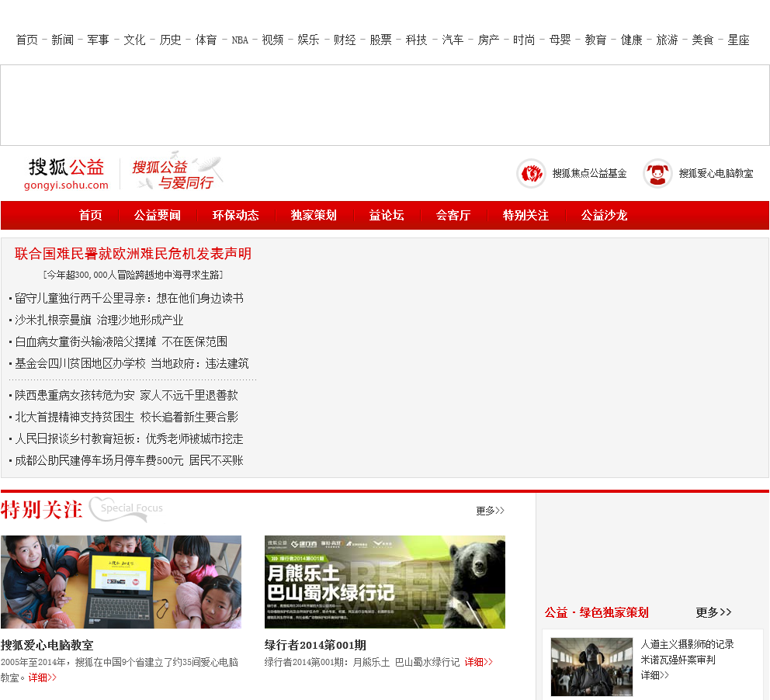
Task: Click the 搜狐公益 logo
Action: (x=66, y=174)
